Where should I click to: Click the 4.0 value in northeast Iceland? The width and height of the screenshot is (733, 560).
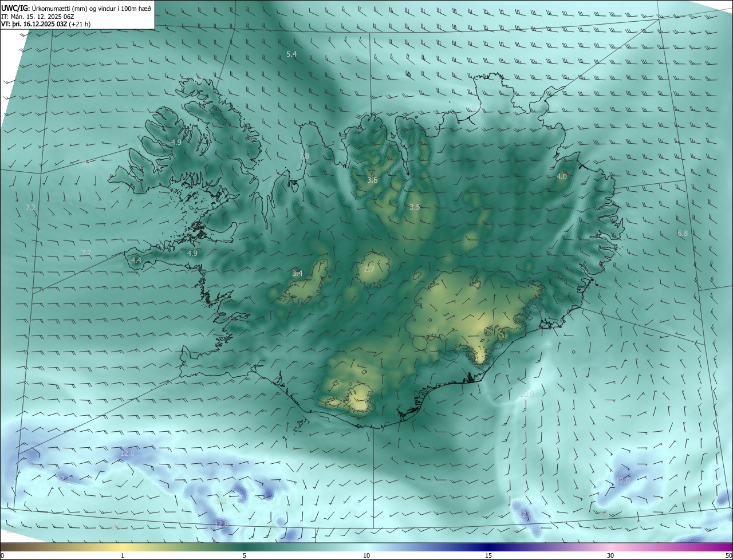coord(562,177)
